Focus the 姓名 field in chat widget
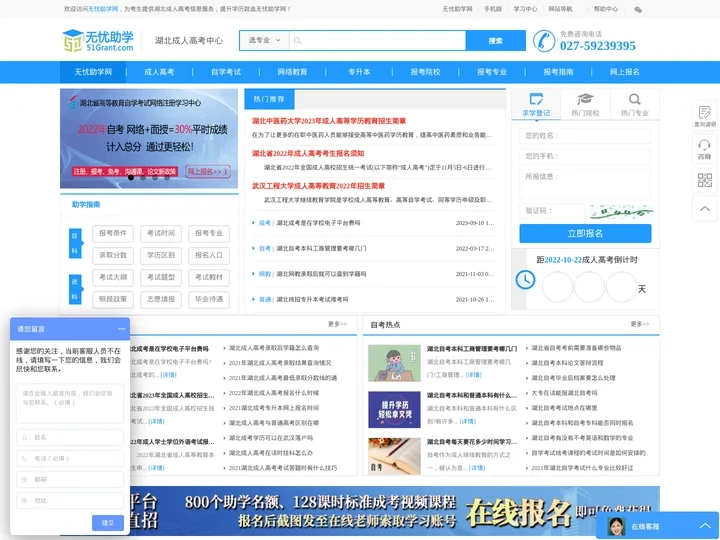 coord(70,438)
